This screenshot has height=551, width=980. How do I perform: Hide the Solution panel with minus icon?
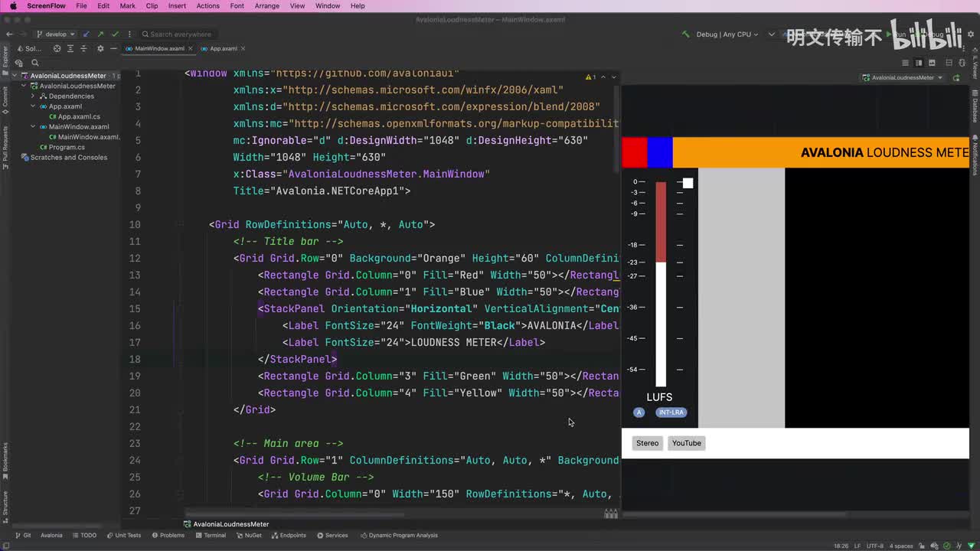113,48
